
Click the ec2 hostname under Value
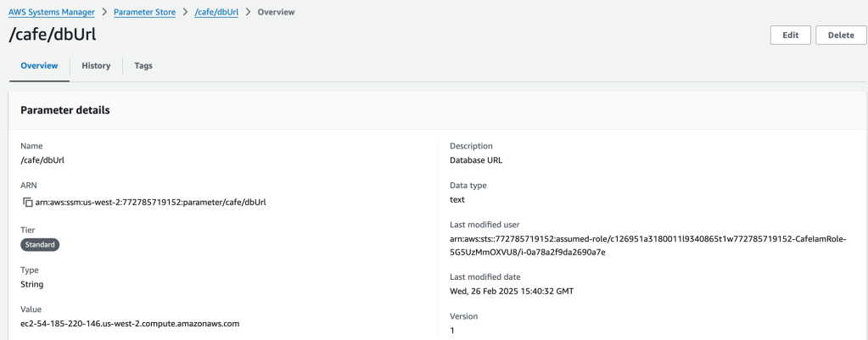click(130, 324)
